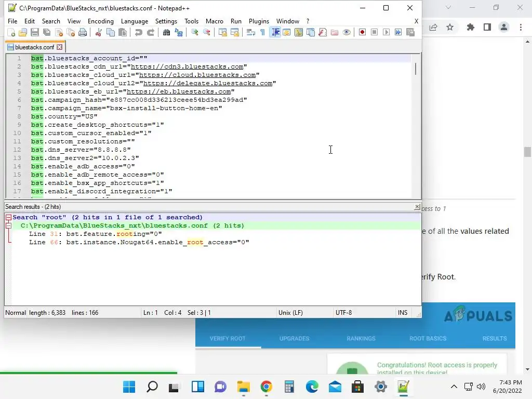Close the bluestacks.conf tab with X
The width and height of the screenshot is (532, 399).
(x=60, y=47)
